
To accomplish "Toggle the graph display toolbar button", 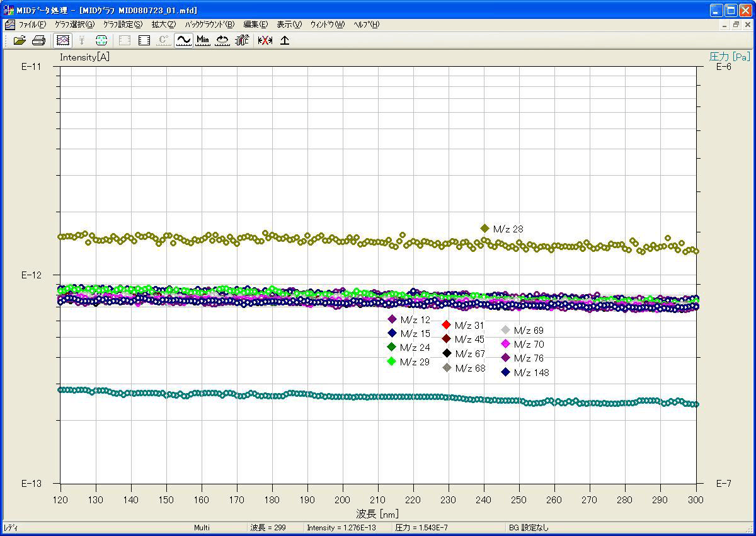I will click(62, 40).
